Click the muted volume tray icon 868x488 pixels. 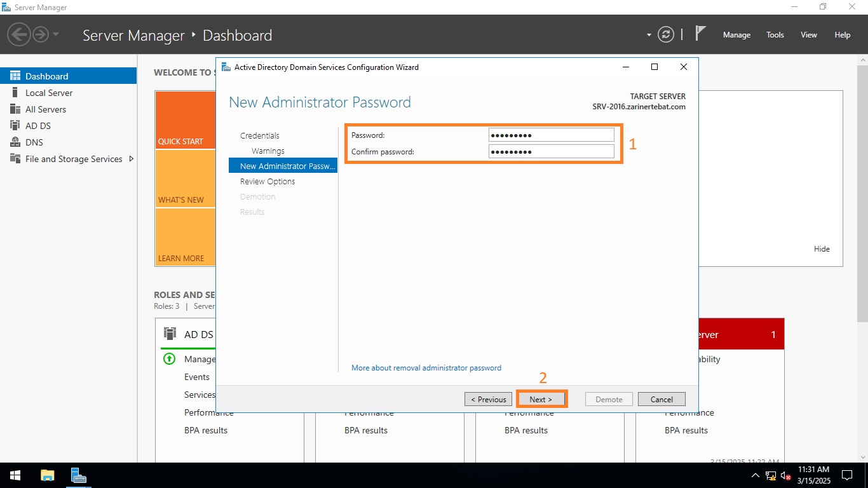[786, 475]
